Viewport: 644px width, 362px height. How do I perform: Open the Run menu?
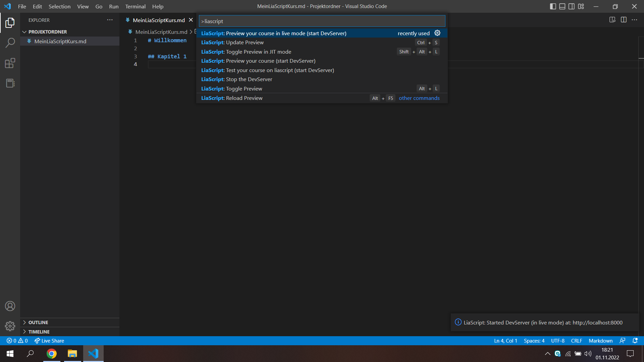[x=114, y=6]
